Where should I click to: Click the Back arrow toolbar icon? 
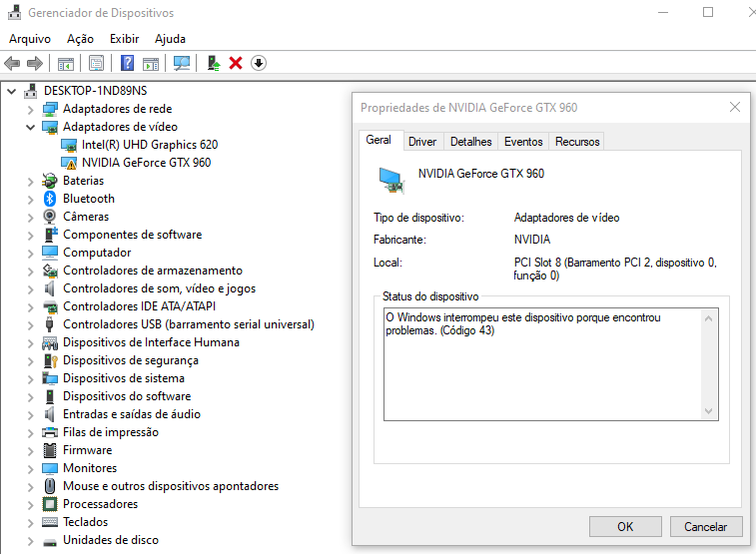[x=12, y=63]
